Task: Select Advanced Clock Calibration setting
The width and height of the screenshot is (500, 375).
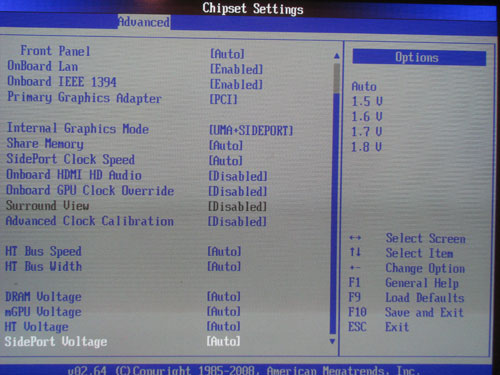Action: (x=90, y=221)
